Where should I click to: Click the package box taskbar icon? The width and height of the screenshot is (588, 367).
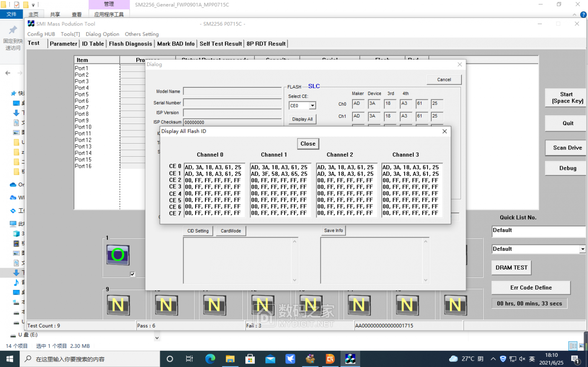tap(310, 358)
